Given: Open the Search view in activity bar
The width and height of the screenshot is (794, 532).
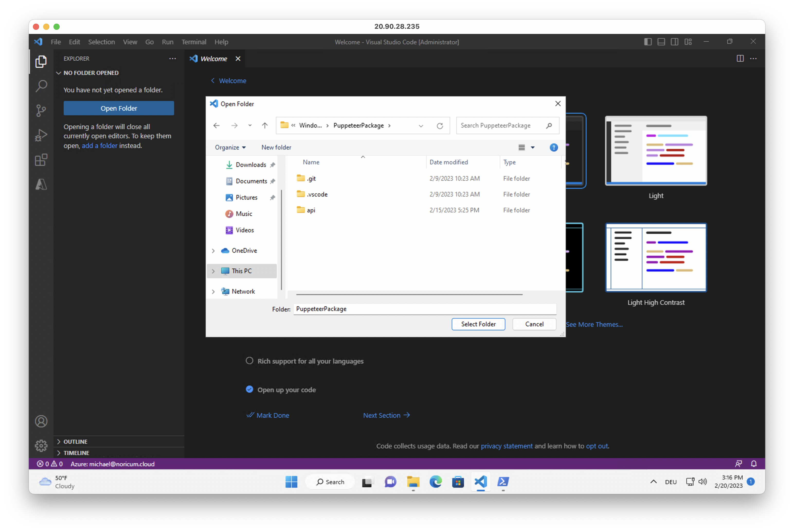Looking at the screenshot, I should coord(41,86).
